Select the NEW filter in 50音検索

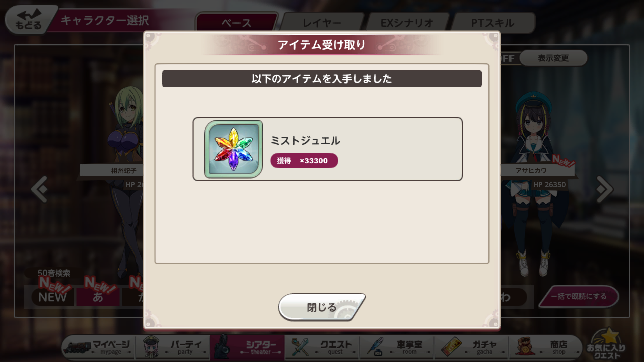pos(52,297)
